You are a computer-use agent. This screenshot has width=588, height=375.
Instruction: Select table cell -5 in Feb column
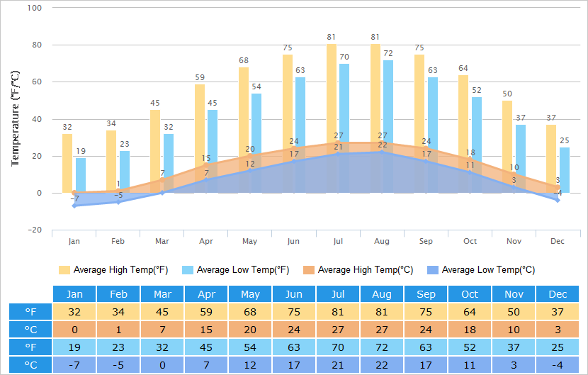(x=118, y=364)
